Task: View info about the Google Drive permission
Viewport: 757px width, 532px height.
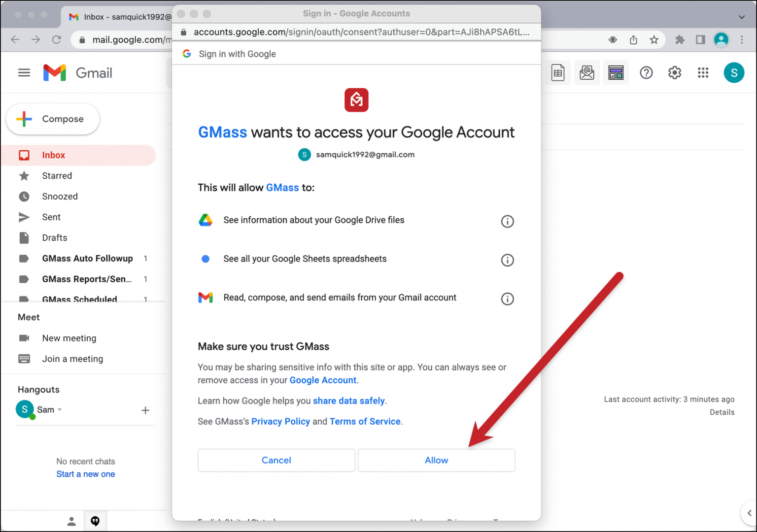Action: (x=507, y=221)
